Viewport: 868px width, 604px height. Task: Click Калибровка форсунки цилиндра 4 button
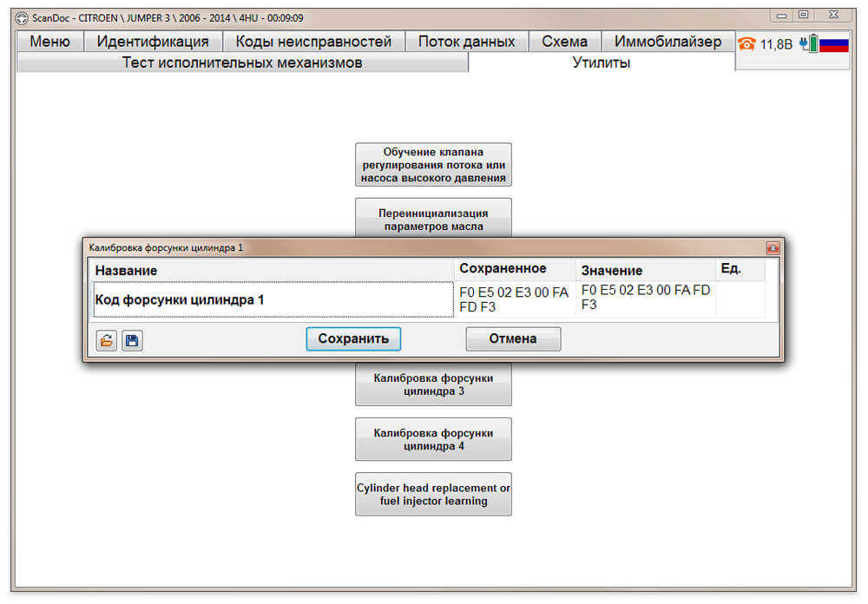click(x=433, y=439)
